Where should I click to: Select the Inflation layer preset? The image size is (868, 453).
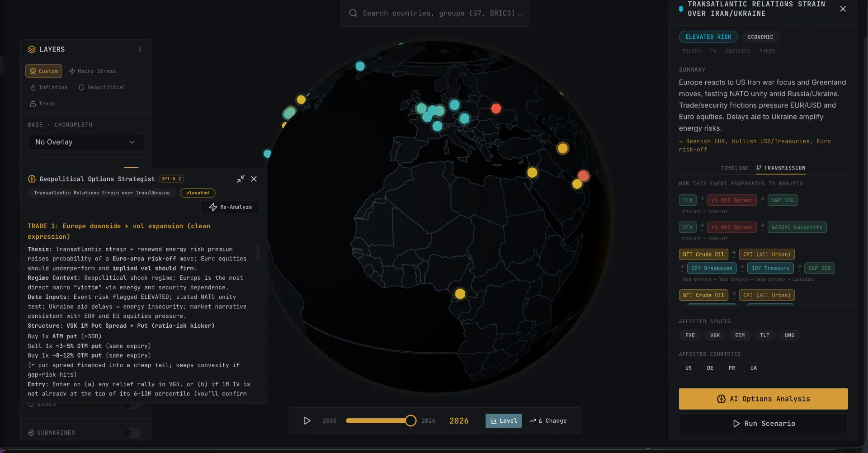pos(49,87)
